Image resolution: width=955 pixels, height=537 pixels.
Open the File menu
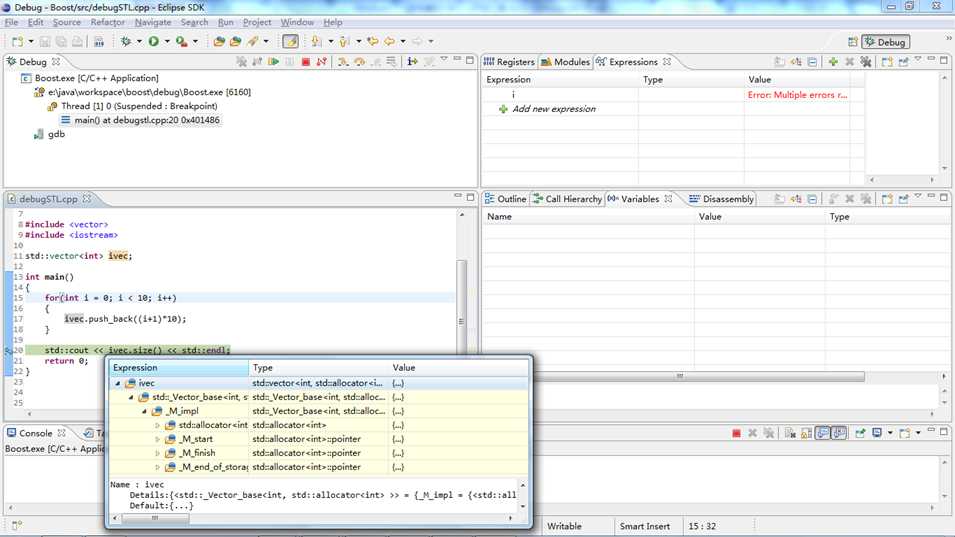click(12, 22)
